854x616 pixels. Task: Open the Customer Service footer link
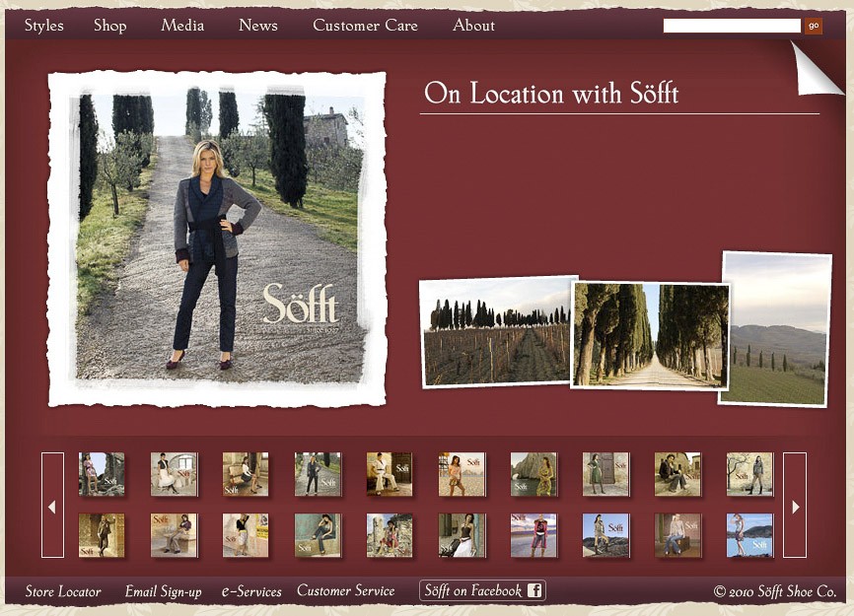coord(346,591)
